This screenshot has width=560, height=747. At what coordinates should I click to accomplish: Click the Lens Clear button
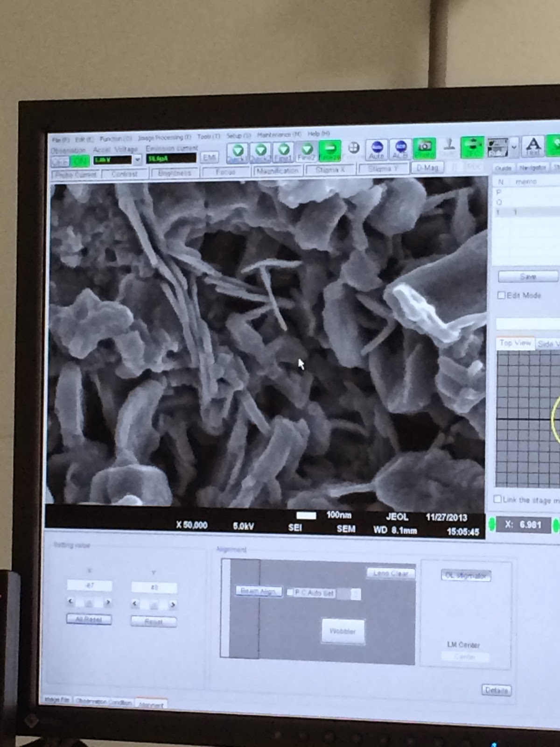391,573
